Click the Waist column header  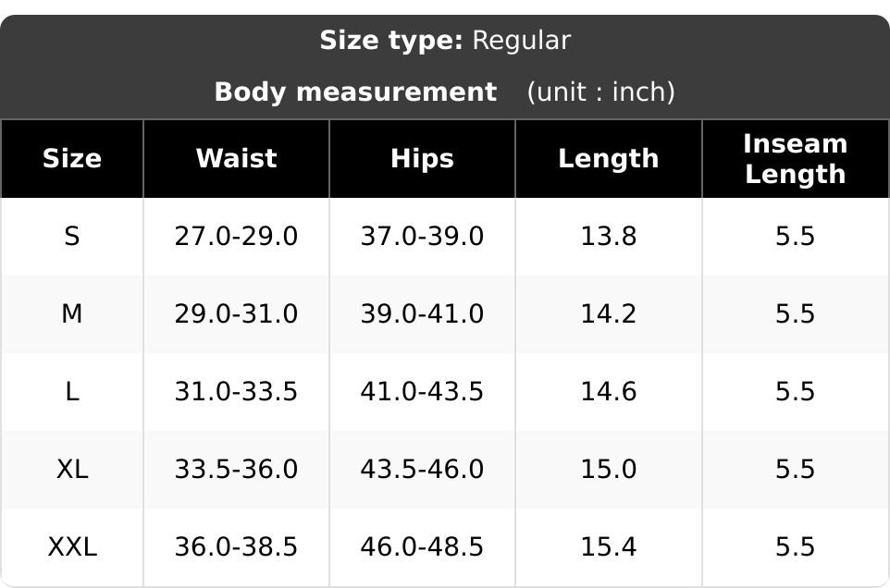pos(236,158)
